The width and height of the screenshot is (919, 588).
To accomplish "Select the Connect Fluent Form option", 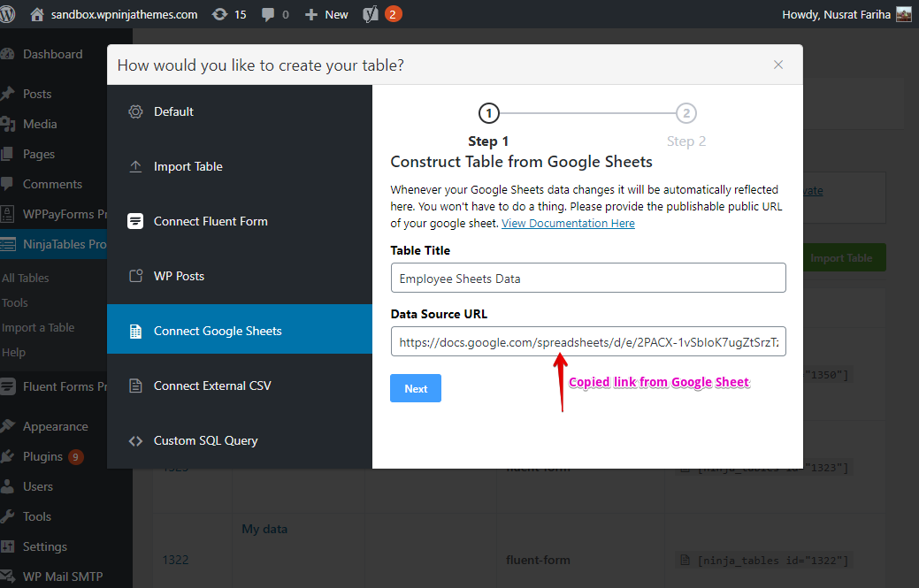I will 239,221.
